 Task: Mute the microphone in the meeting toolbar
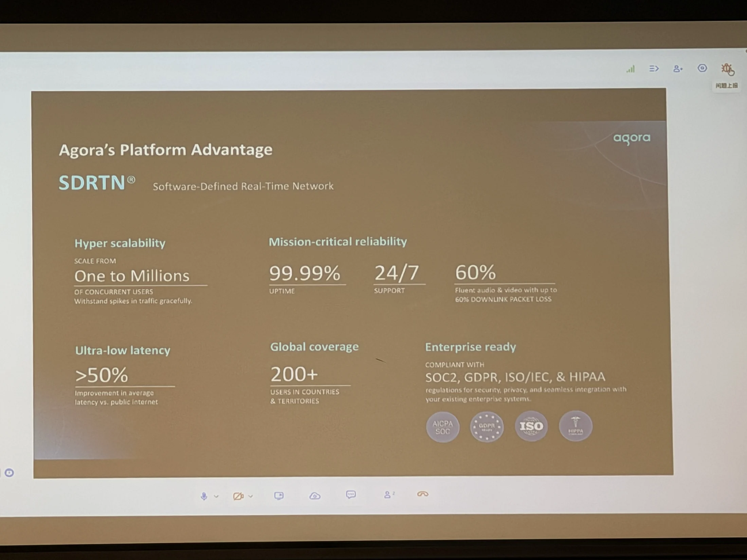tap(204, 496)
